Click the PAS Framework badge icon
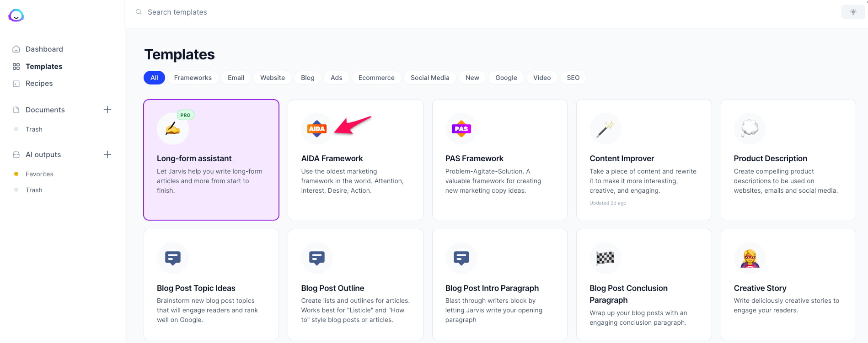This screenshot has height=343, width=868. (461, 129)
